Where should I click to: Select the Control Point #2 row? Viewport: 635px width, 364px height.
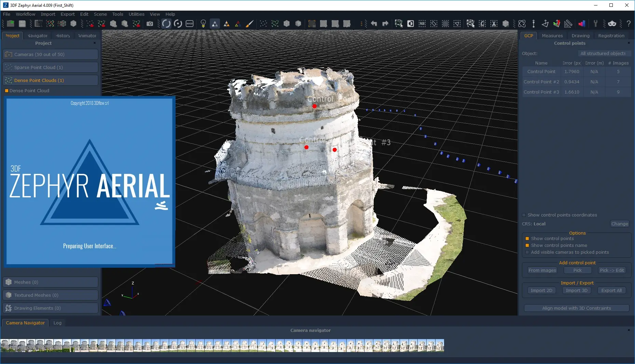[577, 82]
